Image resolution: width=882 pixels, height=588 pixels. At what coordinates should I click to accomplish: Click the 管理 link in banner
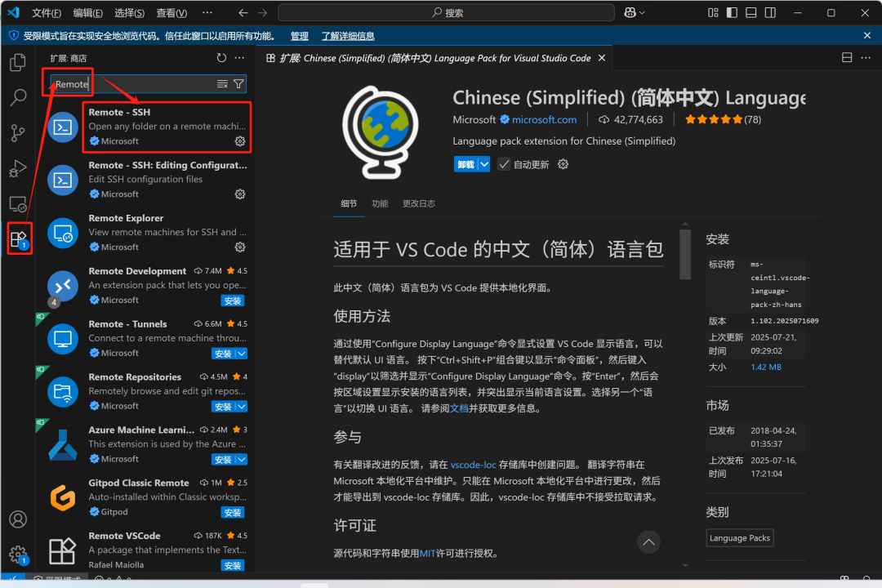click(x=299, y=36)
